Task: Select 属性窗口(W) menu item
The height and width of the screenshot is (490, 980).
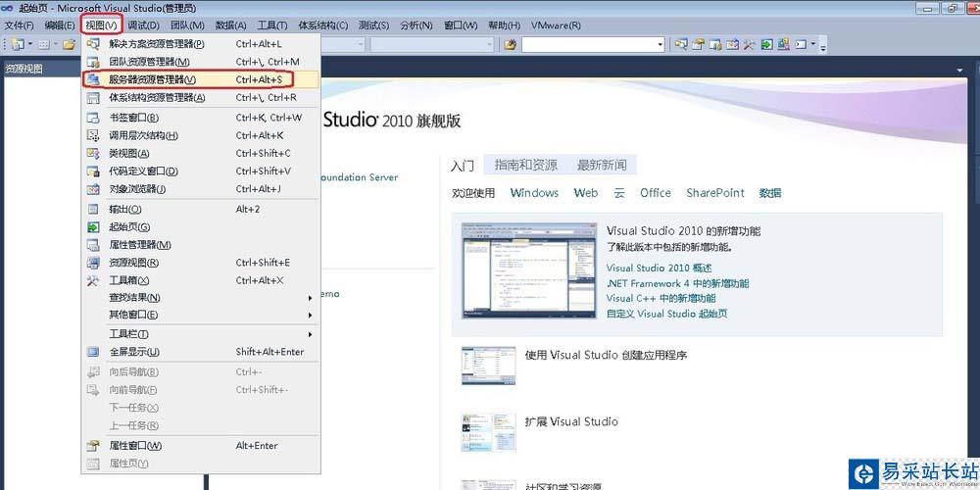Action: [x=201, y=446]
